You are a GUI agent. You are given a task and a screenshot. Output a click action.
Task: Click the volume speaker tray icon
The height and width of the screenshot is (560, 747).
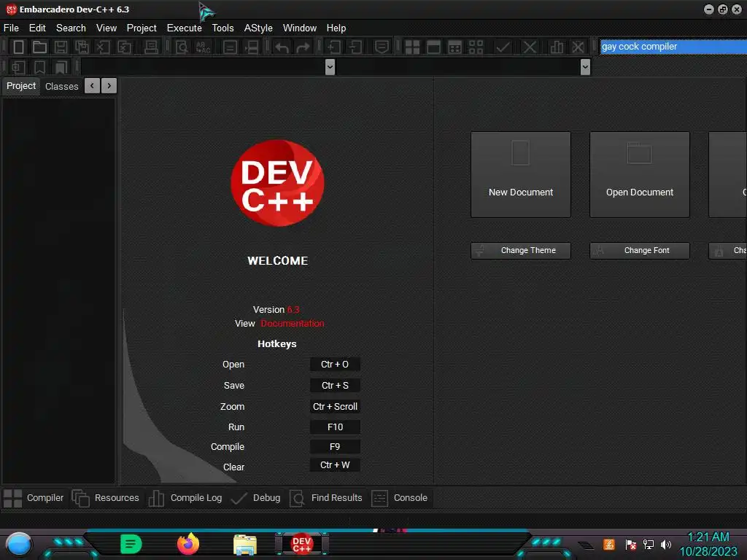click(666, 544)
